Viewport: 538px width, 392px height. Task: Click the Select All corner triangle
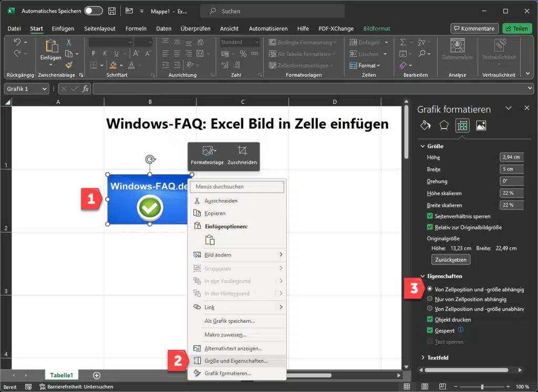7,102
